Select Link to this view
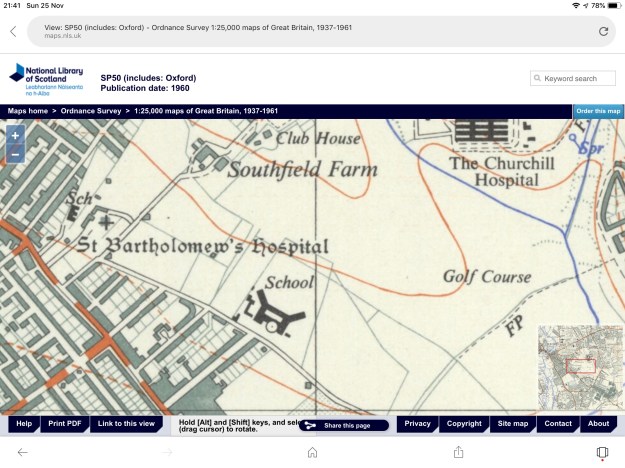The image size is (625, 468). click(x=126, y=424)
